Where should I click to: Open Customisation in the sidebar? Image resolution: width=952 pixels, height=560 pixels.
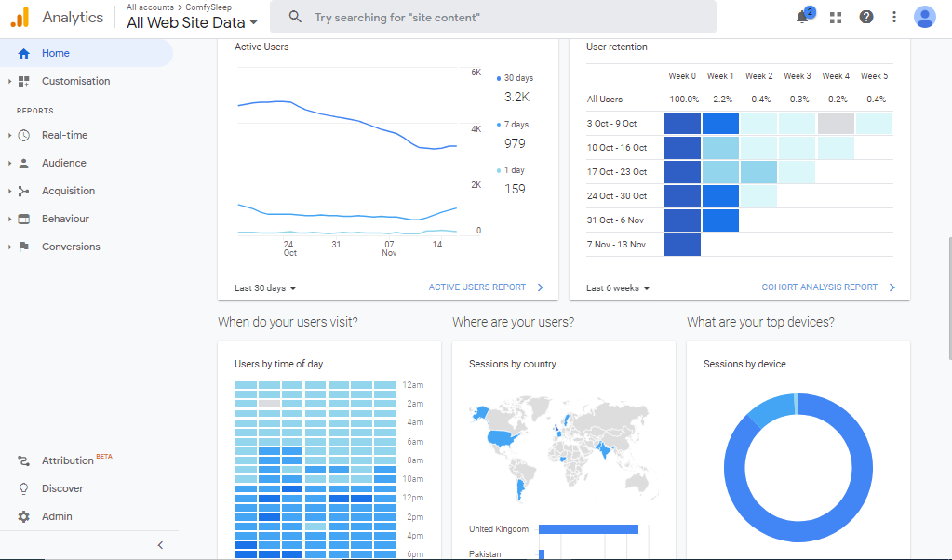(x=76, y=81)
